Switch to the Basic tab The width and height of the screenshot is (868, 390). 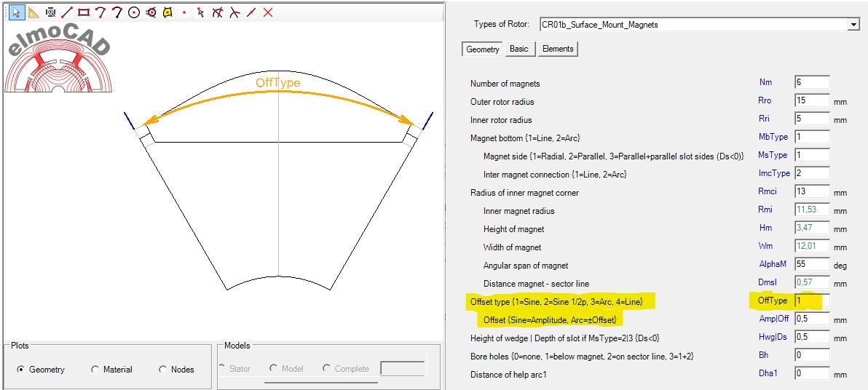tap(519, 49)
